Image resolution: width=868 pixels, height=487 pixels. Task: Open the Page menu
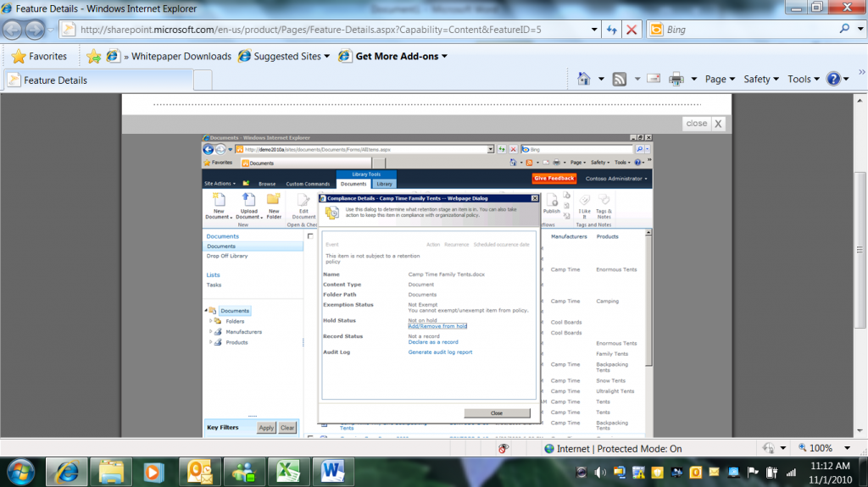pyautogui.click(x=720, y=79)
